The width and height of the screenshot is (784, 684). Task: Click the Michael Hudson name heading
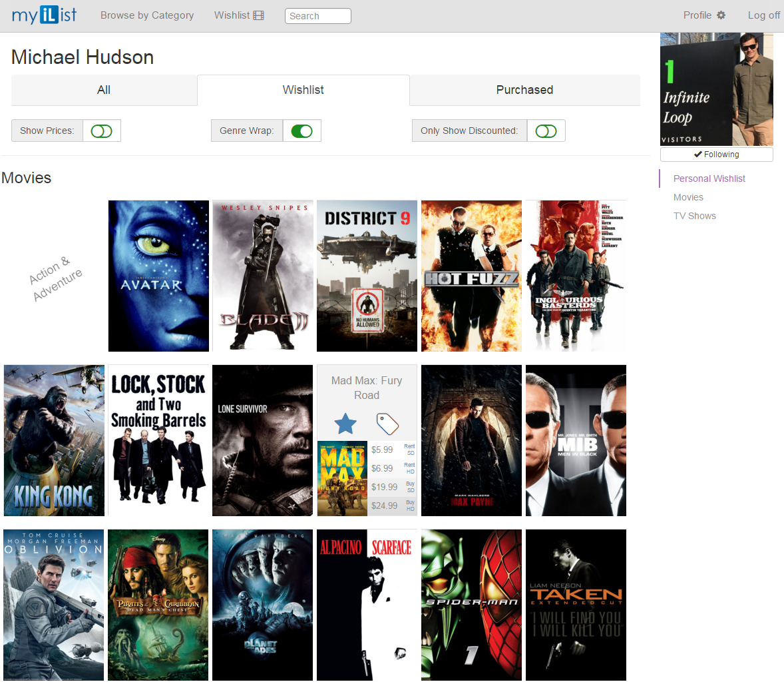[x=83, y=57]
